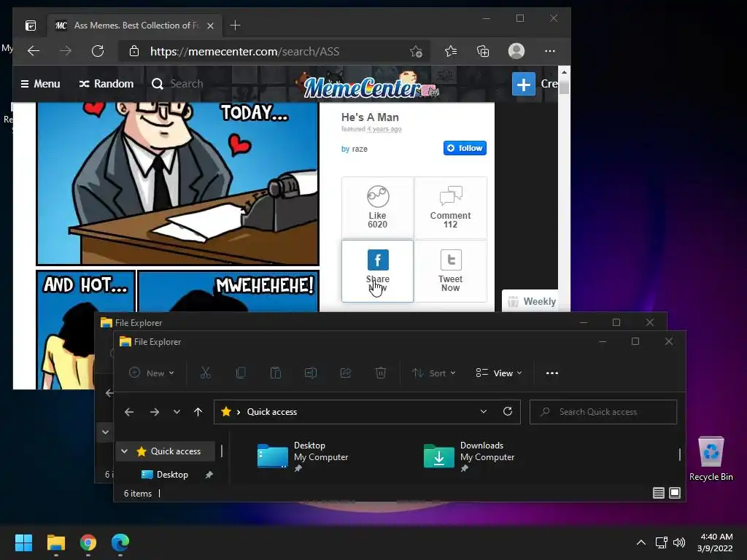This screenshot has width=747, height=560.
Task: Click the Tweet Now button
Action: 451,271
